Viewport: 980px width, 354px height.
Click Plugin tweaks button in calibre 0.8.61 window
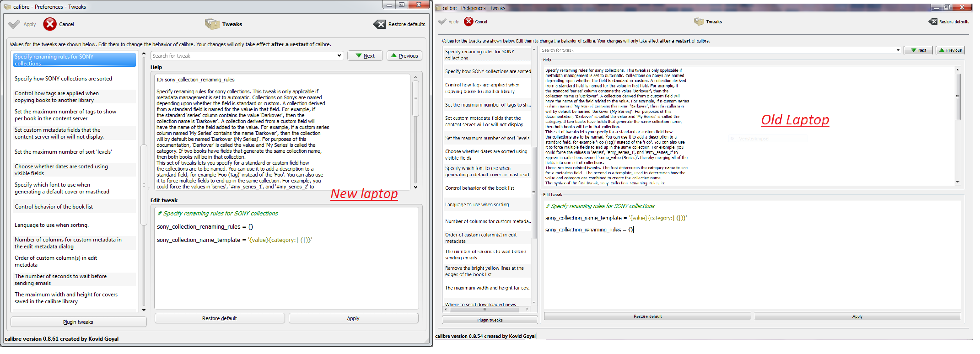78,322
